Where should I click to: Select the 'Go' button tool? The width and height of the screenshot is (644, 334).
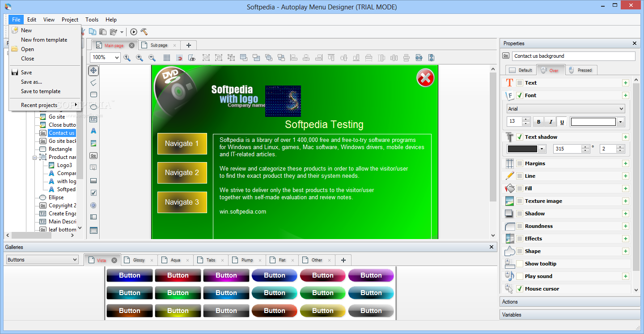click(93, 156)
